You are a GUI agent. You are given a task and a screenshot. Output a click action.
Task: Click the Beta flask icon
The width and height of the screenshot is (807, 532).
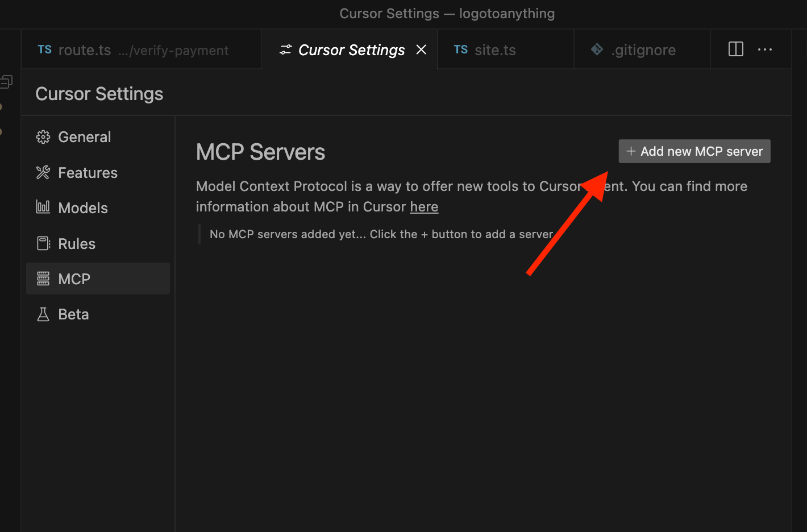[43, 314]
